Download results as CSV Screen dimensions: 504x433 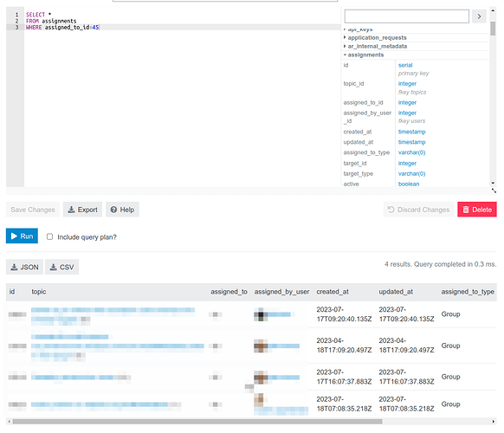tap(62, 267)
